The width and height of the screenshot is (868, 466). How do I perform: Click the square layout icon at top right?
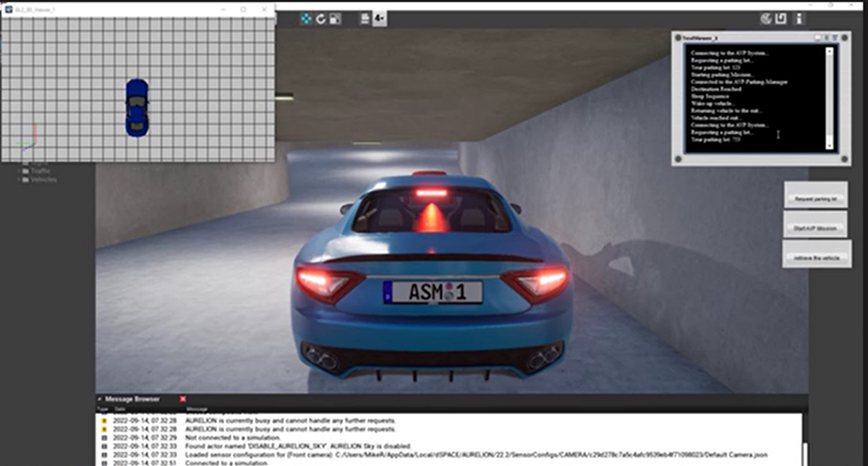780,19
